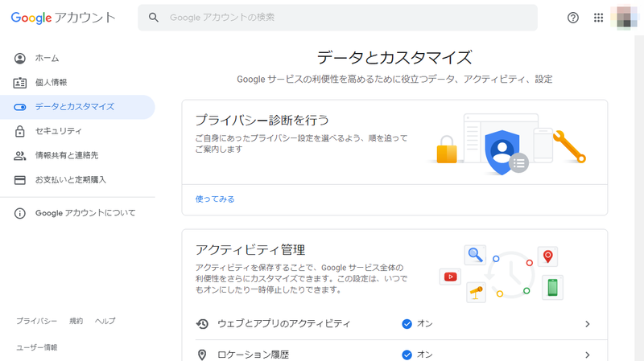Focus the Google アカウントの検索 field
This screenshot has height=361, width=644.
pos(337,18)
